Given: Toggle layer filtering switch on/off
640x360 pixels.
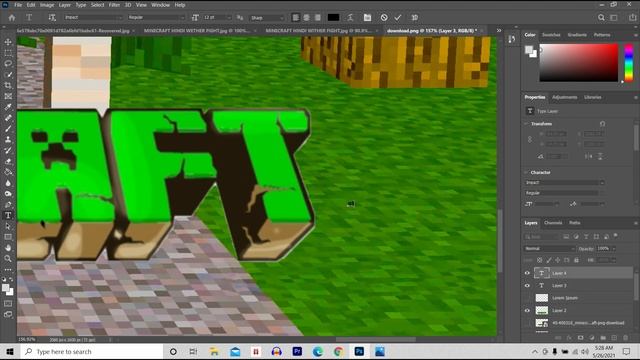Looking at the screenshot, I should tap(616, 236).
